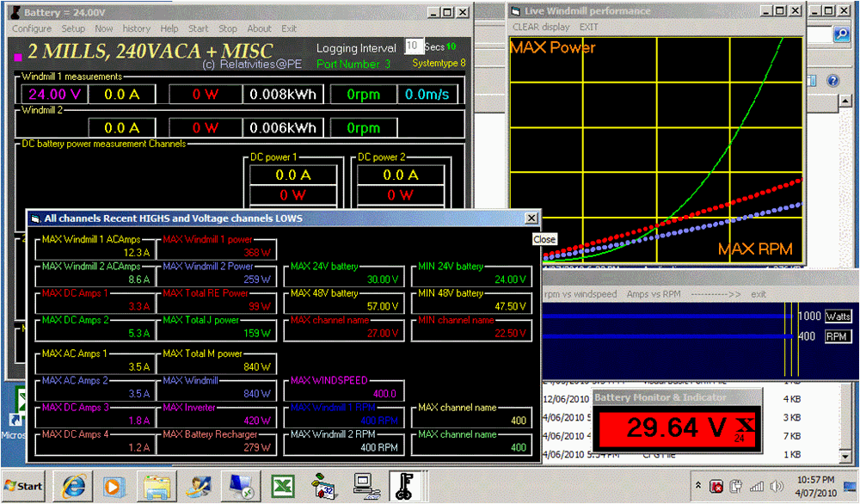Click the magenta square indicator beside title

[18, 56]
